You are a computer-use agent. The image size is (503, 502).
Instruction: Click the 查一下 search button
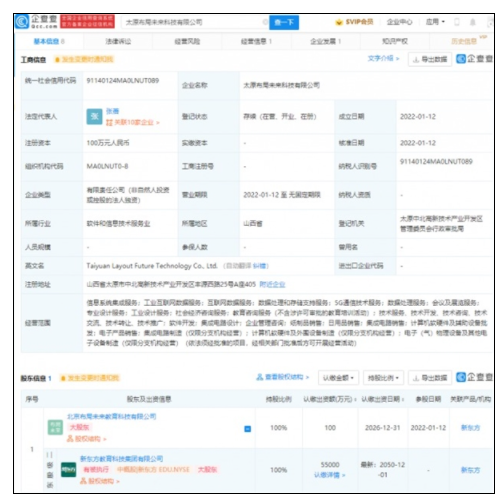click(284, 22)
